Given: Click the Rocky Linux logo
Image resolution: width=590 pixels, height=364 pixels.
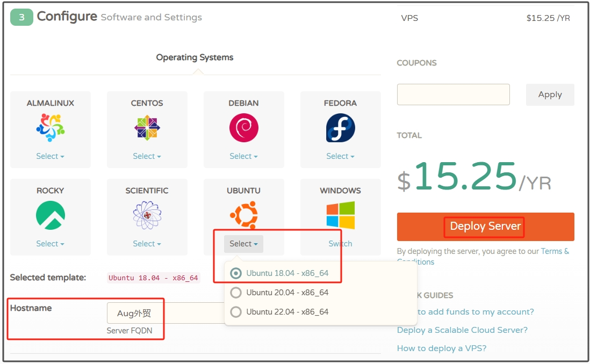Looking at the screenshot, I should point(51,215).
